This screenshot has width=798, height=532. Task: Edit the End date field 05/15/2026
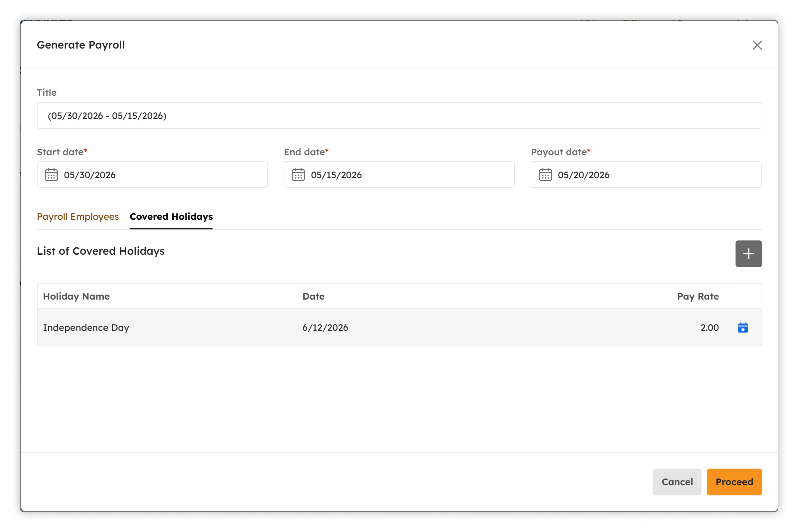click(x=399, y=175)
